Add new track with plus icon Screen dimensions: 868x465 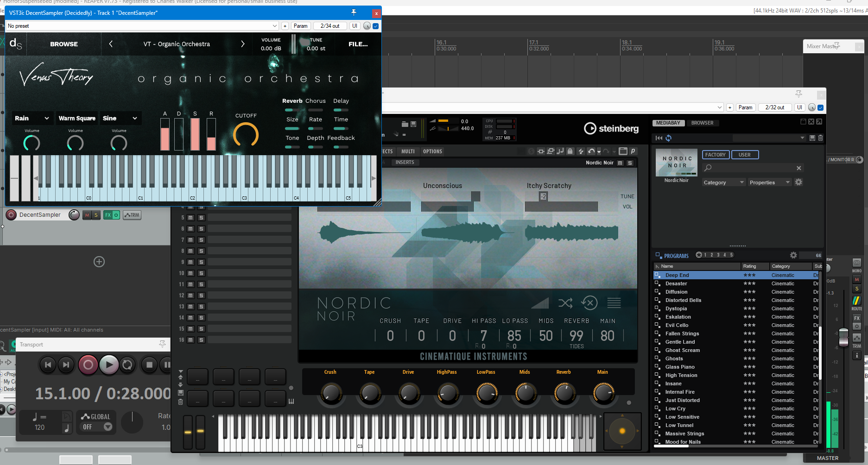coord(99,262)
